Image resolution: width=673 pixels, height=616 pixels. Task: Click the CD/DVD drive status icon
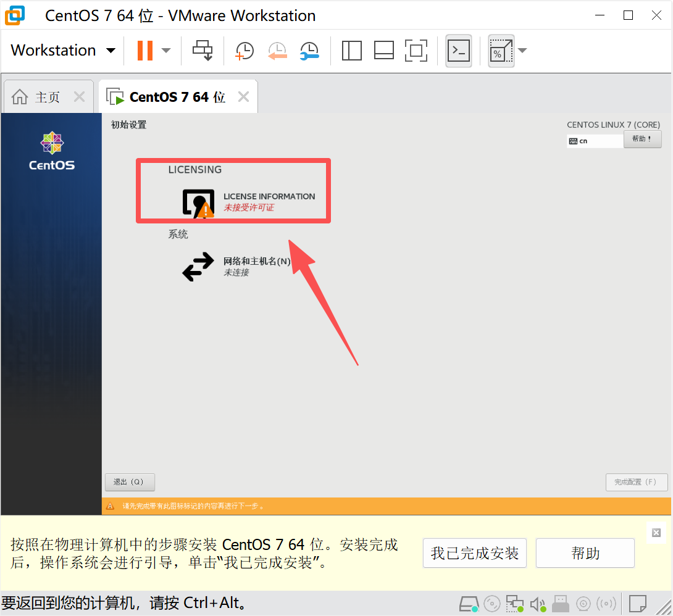(492, 604)
